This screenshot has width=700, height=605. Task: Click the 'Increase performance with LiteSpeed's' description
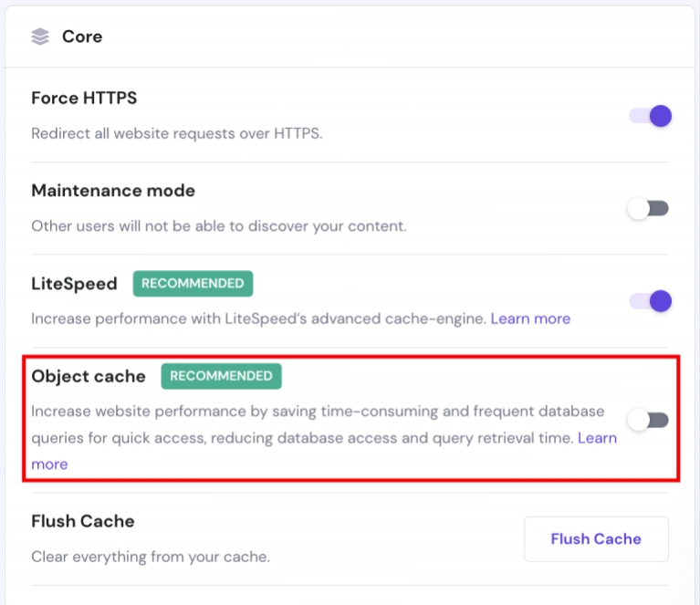pyautogui.click(x=258, y=318)
